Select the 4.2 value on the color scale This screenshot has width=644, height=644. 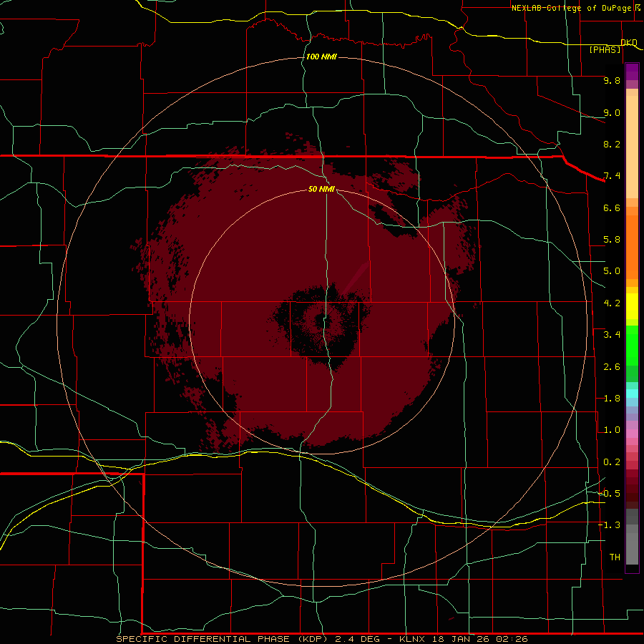tap(612, 303)
